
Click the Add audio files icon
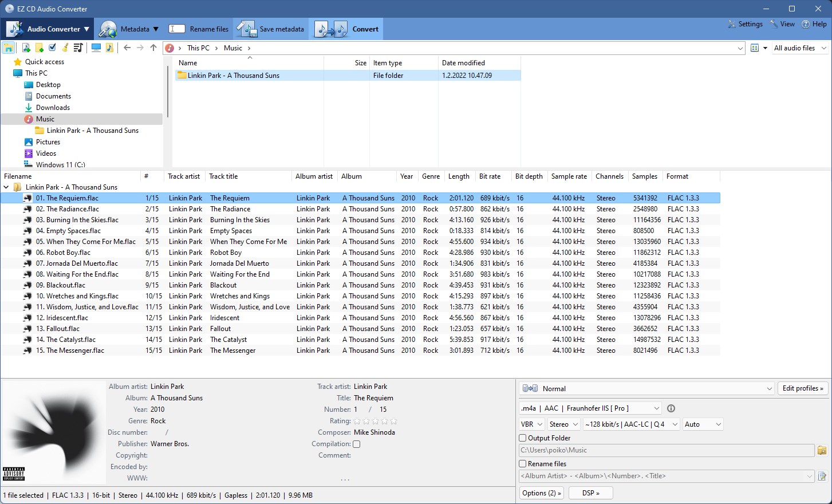tap(26, 48)
